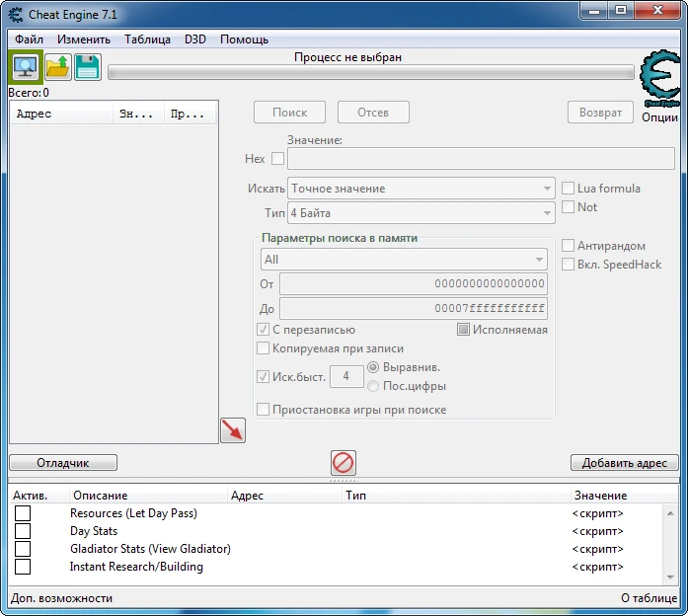This screenshot has height=616, width=688.
Task: Toggle the Иск.быст. checkbox
Action: (x=263, y=376)
